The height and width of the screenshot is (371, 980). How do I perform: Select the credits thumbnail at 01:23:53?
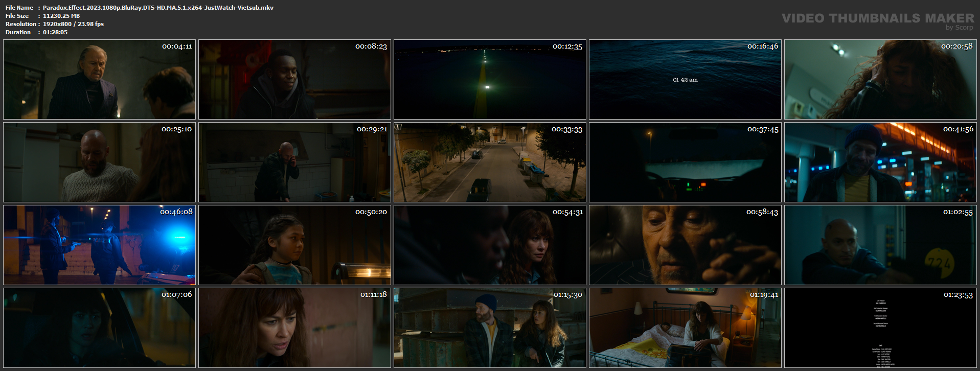pos(880,328)
